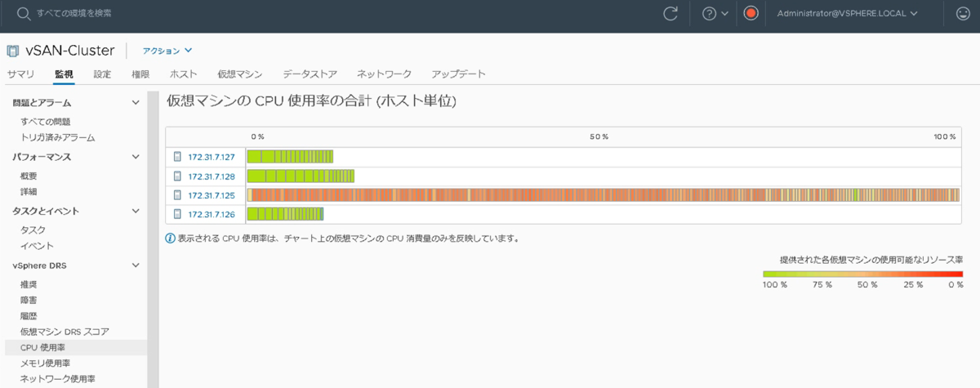Image resolution: width=980 pixels, height=388 pixels.
Task: Click the vSAN-Cluster cluster icon
Action: (x=12, y=51)
